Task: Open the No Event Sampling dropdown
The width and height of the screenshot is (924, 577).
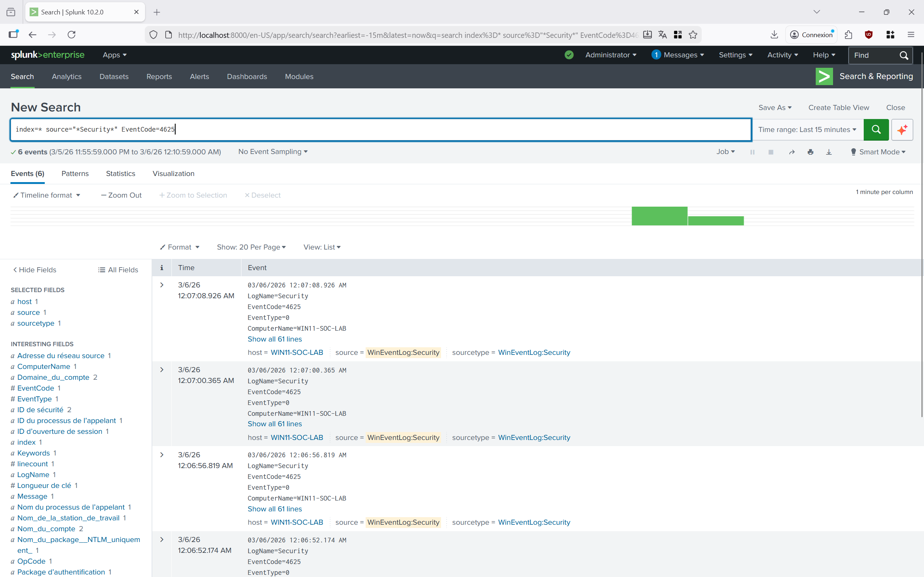Action: pyautogui.click(x=273, y=151)
